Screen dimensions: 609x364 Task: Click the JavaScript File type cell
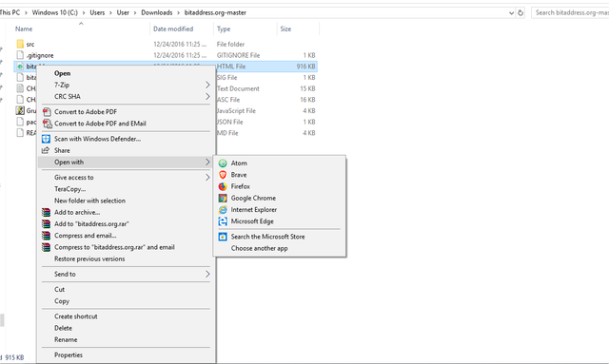tap(236, 111)
